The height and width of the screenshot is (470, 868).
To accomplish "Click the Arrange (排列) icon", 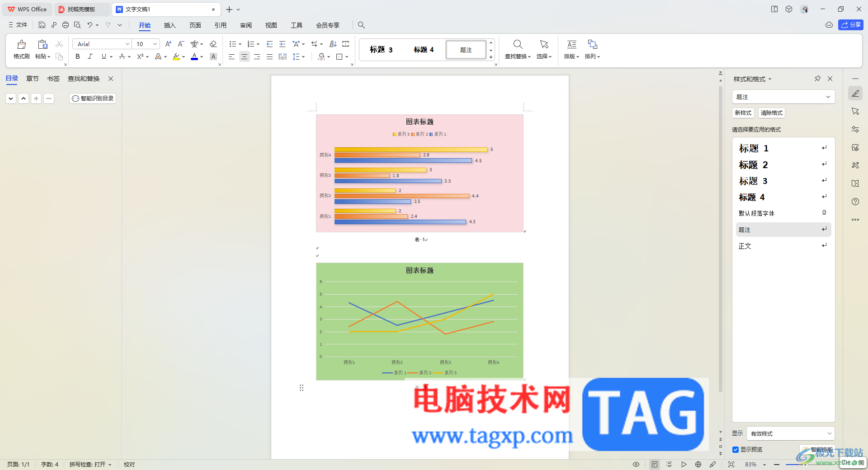I will (x=592, y=44).
